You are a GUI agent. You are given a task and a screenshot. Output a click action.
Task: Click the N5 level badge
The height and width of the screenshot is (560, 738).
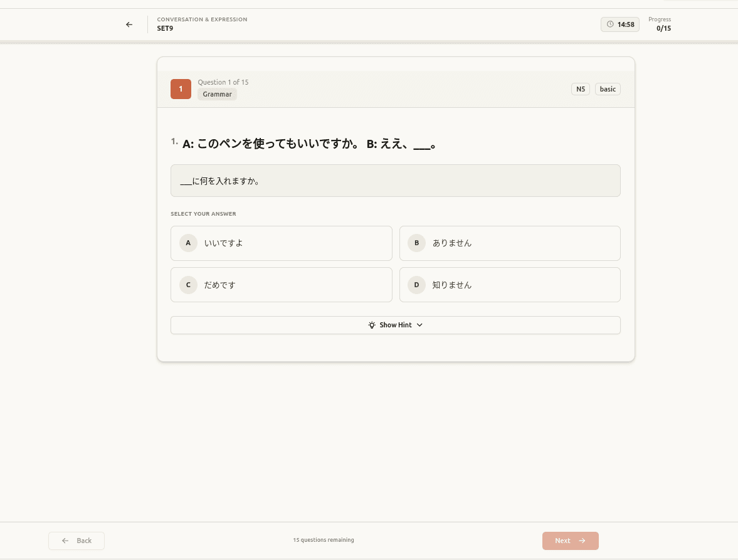coord(581,89)
